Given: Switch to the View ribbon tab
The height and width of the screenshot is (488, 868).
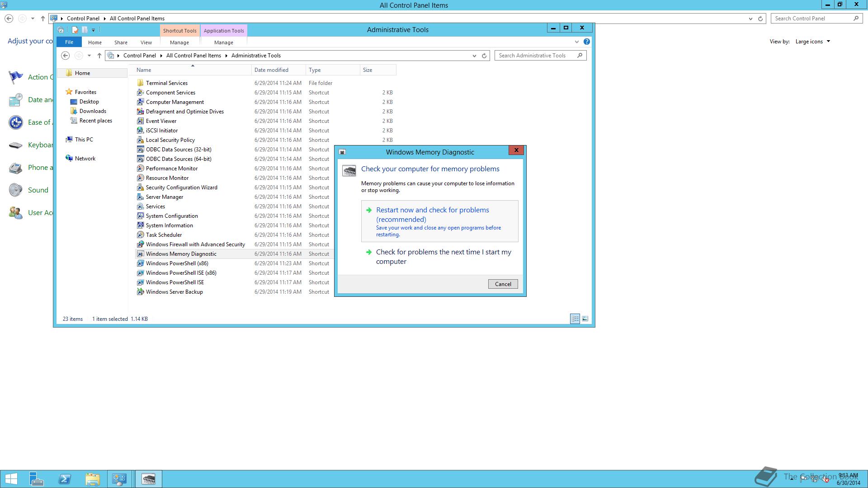Looking at the screenshot, I should (x=146, y=42).
